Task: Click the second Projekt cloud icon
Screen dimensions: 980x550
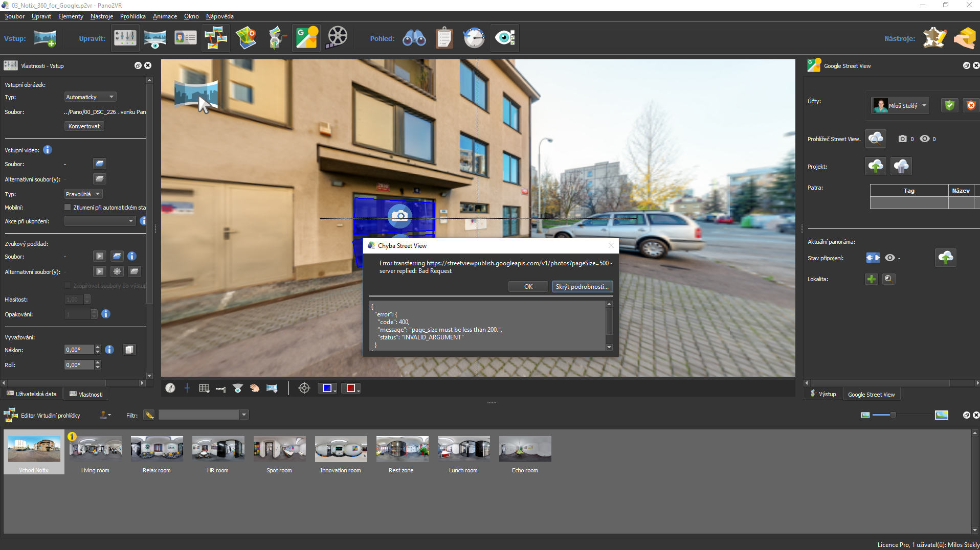Action: 901,166
